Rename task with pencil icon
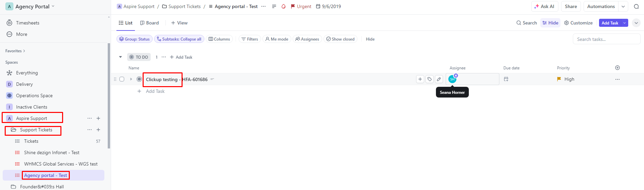 tap(439, 79)
